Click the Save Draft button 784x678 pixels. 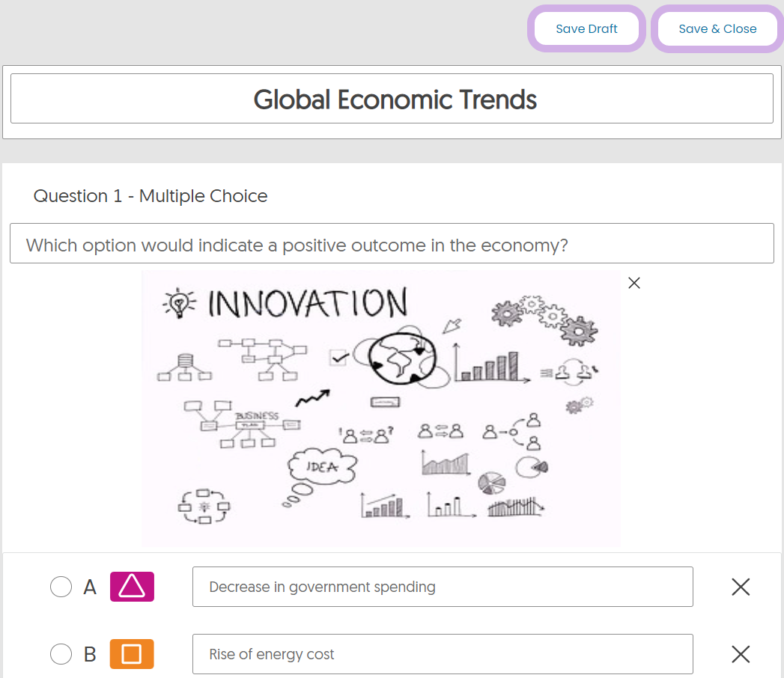pos(586,29)
